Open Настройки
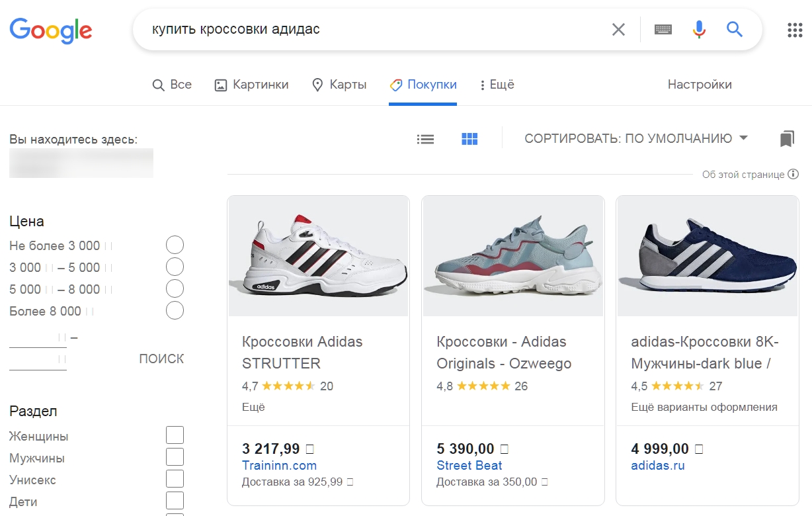The image size is (812, 516). (700, 85)
